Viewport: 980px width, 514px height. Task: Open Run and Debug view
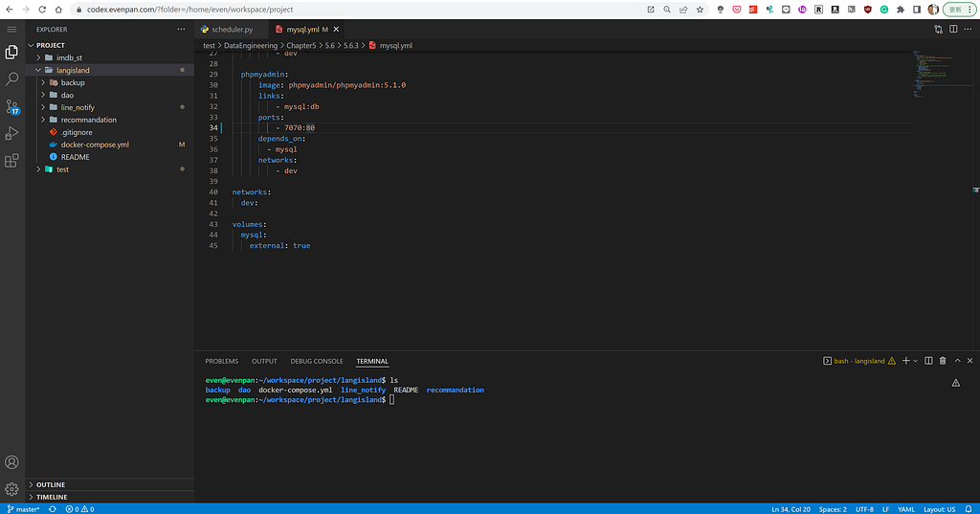point(11,133)
